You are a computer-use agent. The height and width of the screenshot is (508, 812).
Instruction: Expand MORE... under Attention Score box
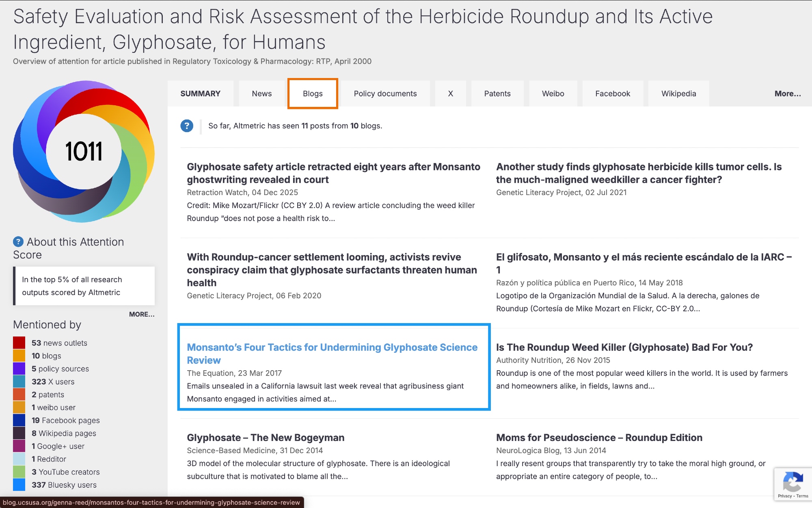[141, 314]
